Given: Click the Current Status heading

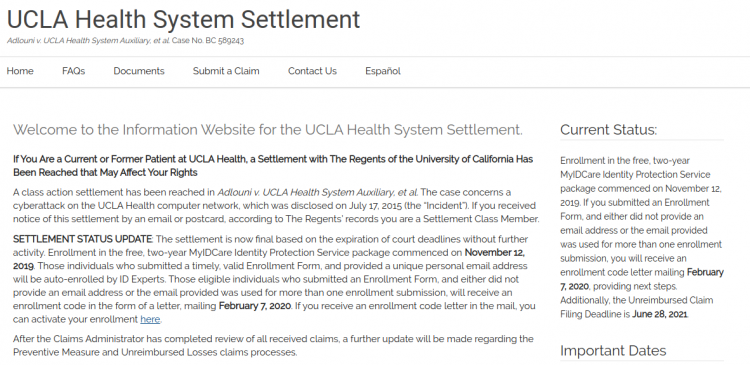Looking at the screenshot, I should click(608, 130).
